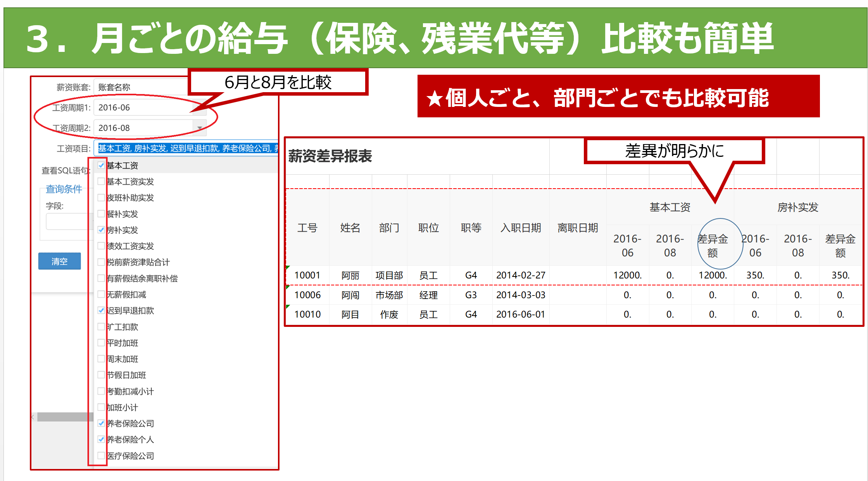868x481 pixels.
Task: Uncheck 养老保险个人 checkbox
Action: pos(101,439)
